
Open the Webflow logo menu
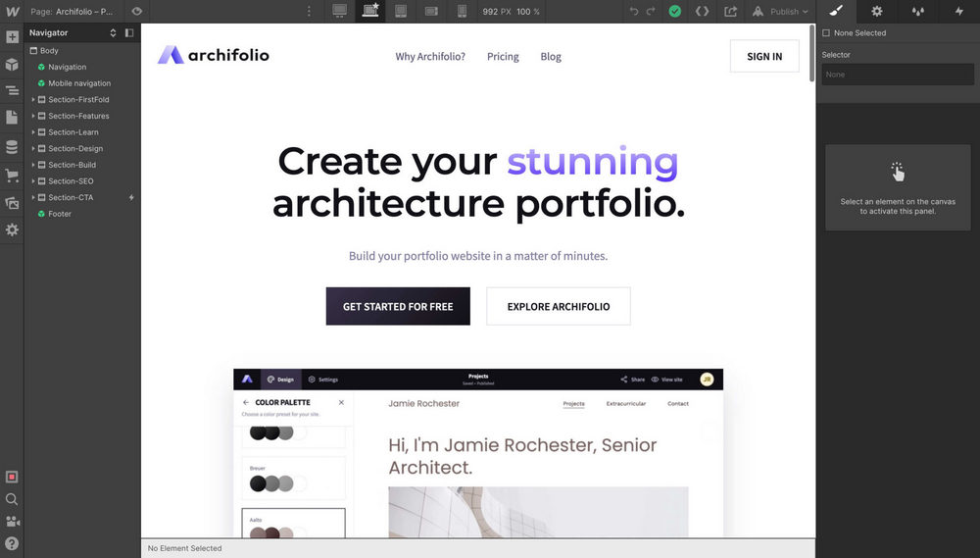coord(12,11)
